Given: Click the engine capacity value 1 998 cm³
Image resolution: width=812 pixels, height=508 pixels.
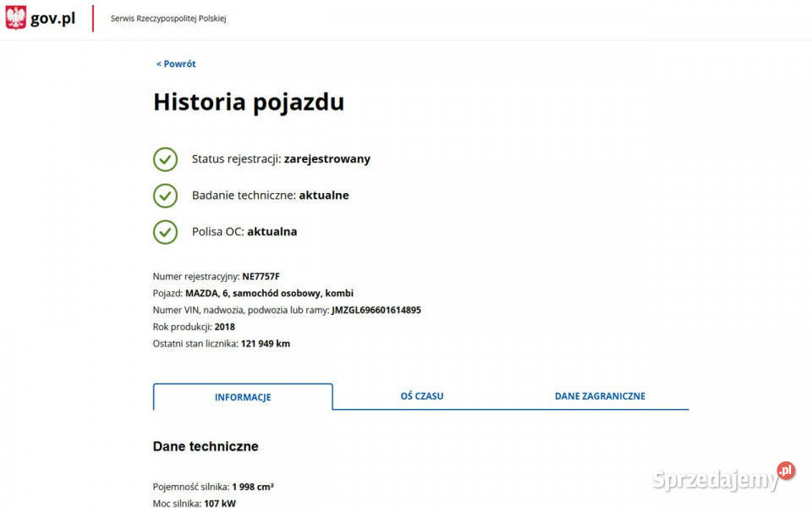Looking at the screenshot, I should [252, 488].
